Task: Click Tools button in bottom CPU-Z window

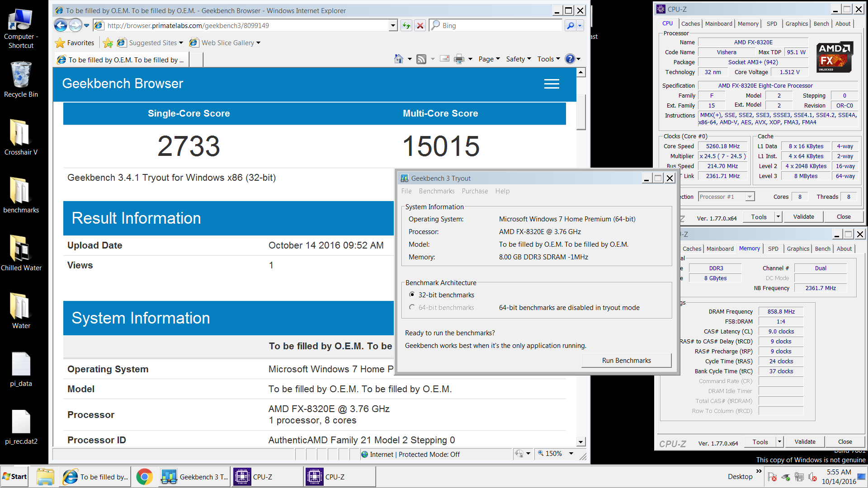Action: 760,442
